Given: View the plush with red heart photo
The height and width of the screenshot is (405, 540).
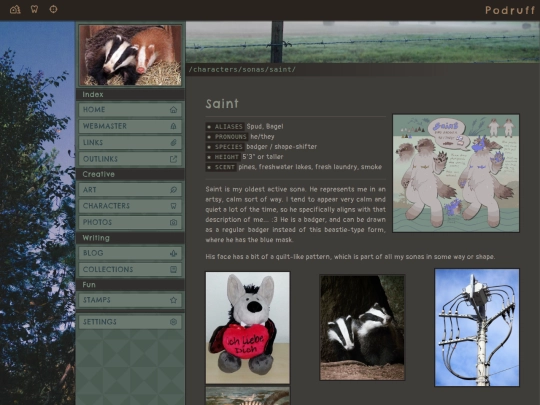Looking at the screenshot, I should (248, 328).
